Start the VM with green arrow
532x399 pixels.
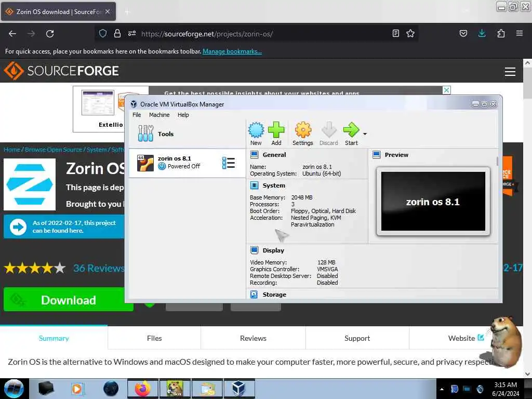pos(351,134)
